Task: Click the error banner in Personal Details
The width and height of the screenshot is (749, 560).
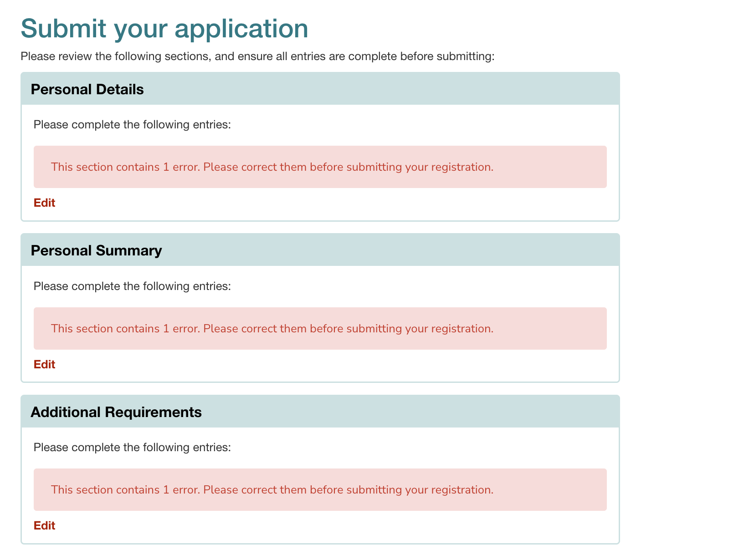Action: coord(320,167)
